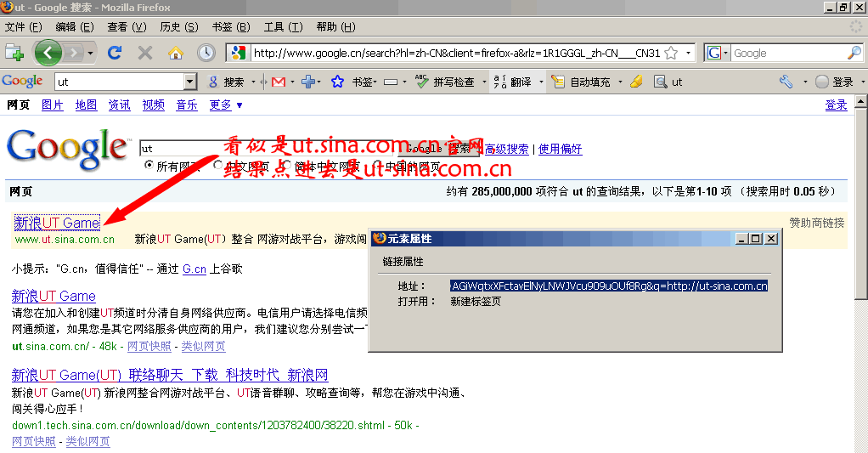Image resolution: width=868 pixels, height=453 pixels.
Task: Open the 资讯 news link
Action: (120, 105)
